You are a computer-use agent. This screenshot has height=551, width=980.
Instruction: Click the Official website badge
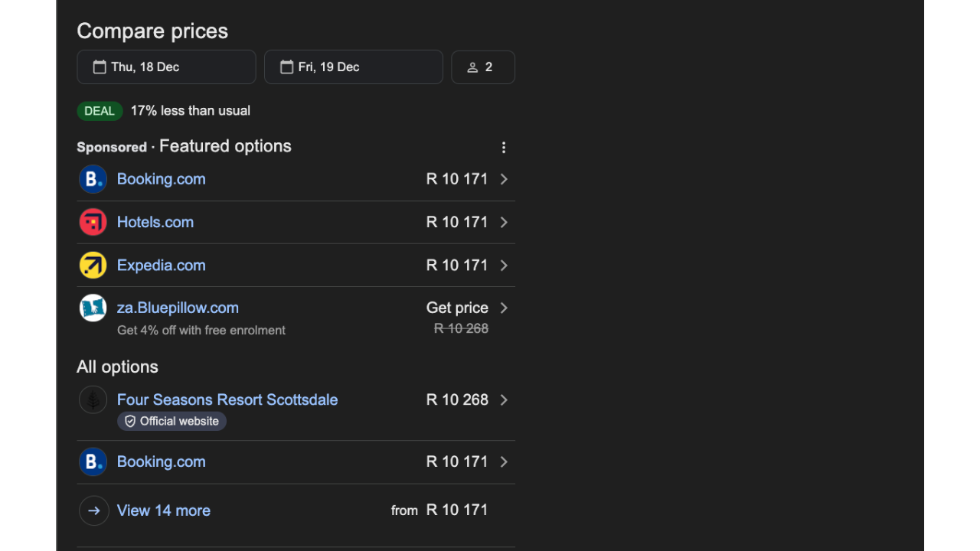tap(171, 421)
